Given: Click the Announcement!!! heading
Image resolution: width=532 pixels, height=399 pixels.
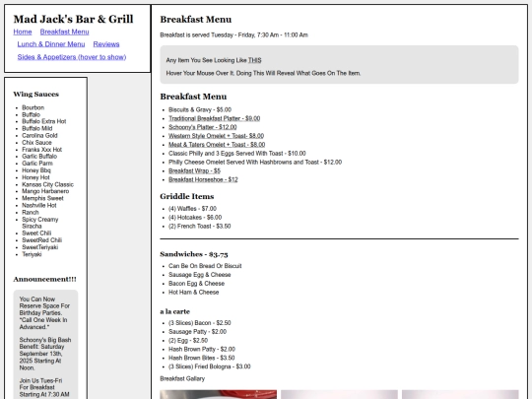Looking at the screenshot, I should 44,279.
